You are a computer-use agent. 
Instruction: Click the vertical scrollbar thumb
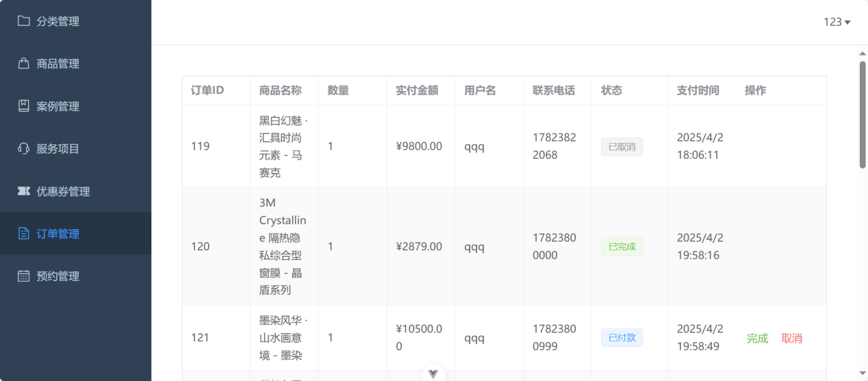[863, 115]
